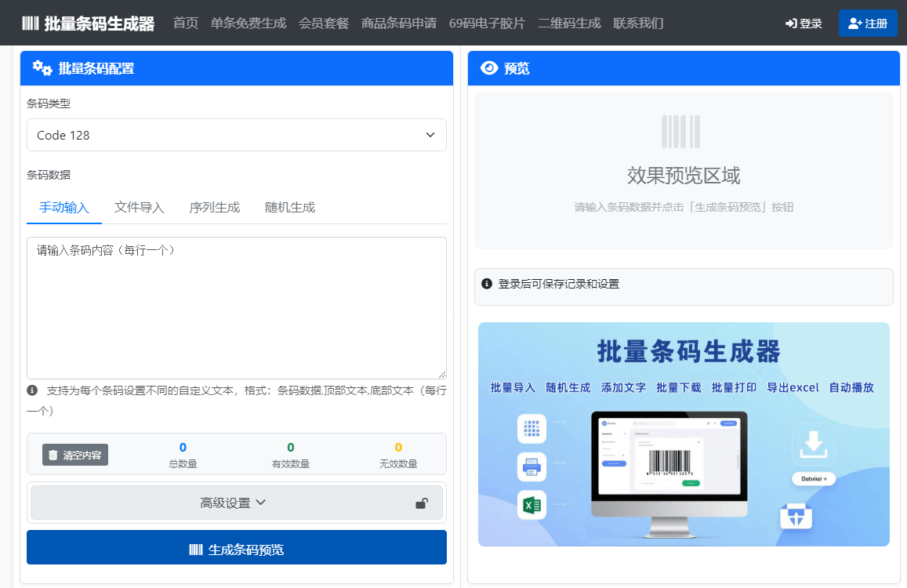Click the 条码数据 label
This screenshot has height=588, width=907.
click(x=49, y=175)
